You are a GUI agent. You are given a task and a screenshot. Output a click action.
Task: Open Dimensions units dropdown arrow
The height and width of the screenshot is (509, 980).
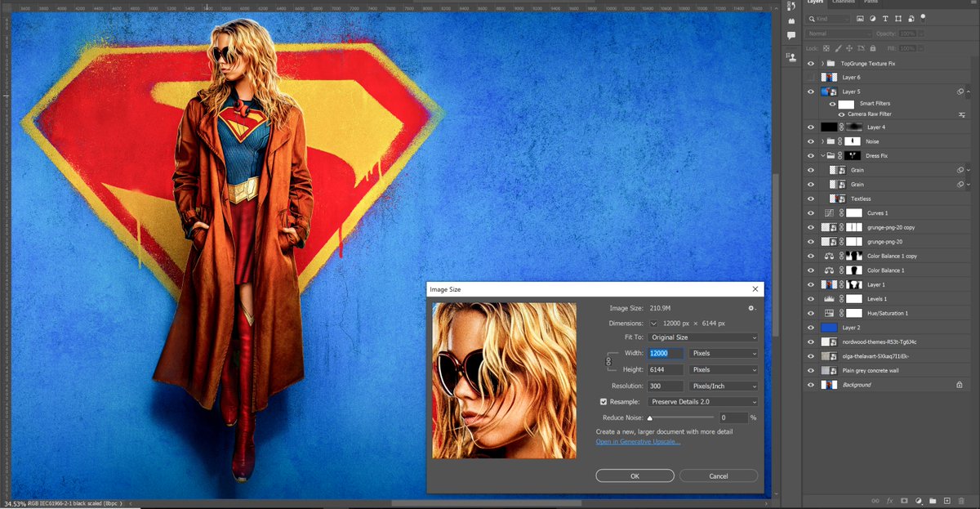click(x=653, y=324)
